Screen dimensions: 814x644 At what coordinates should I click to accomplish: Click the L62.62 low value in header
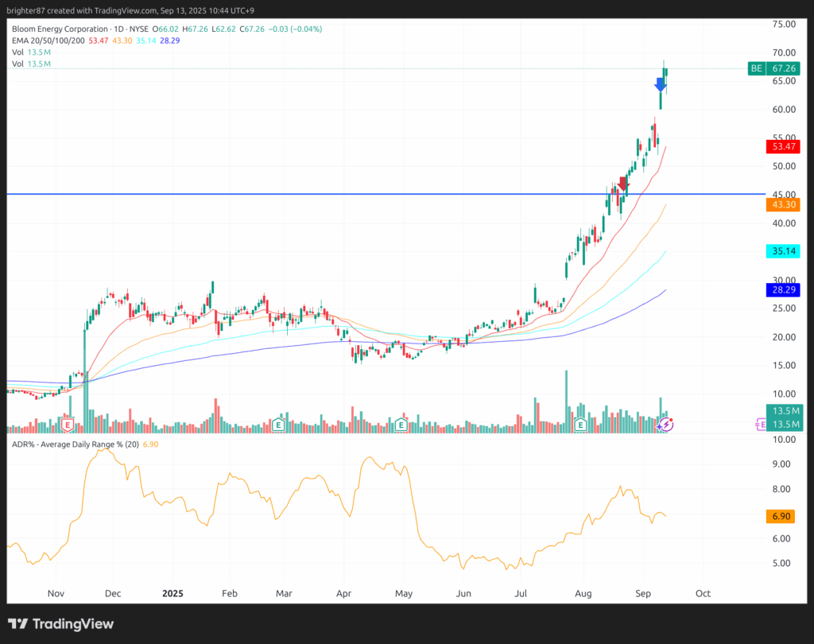click(223, 29)
